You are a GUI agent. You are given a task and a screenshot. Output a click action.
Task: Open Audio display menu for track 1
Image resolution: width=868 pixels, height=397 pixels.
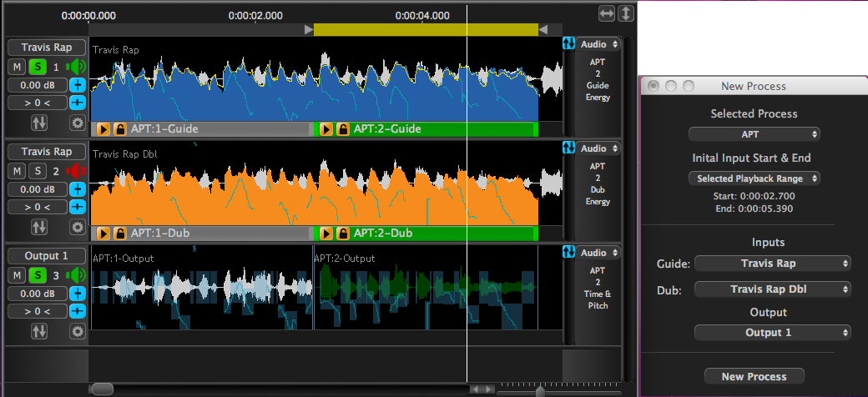point(599,44)
